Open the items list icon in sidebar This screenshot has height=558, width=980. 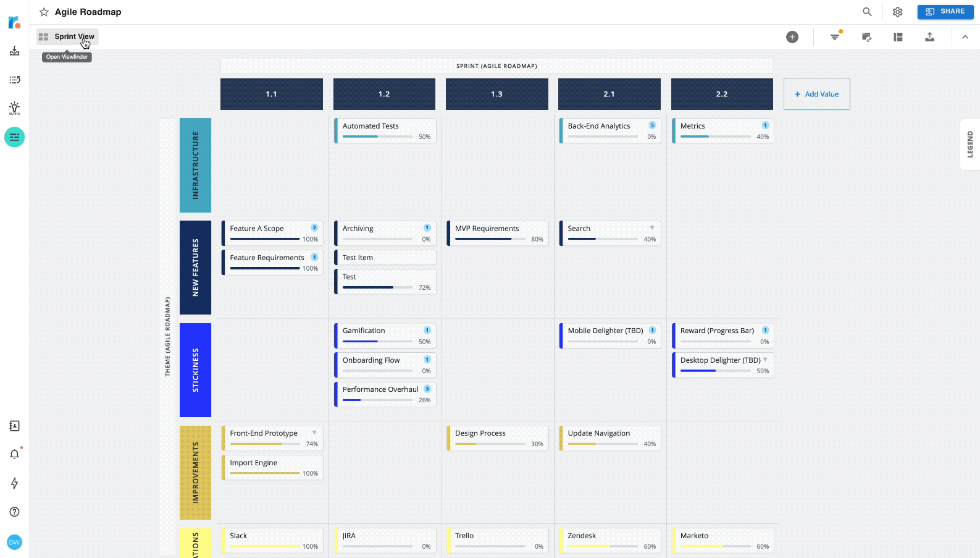(x=14, y=80)
